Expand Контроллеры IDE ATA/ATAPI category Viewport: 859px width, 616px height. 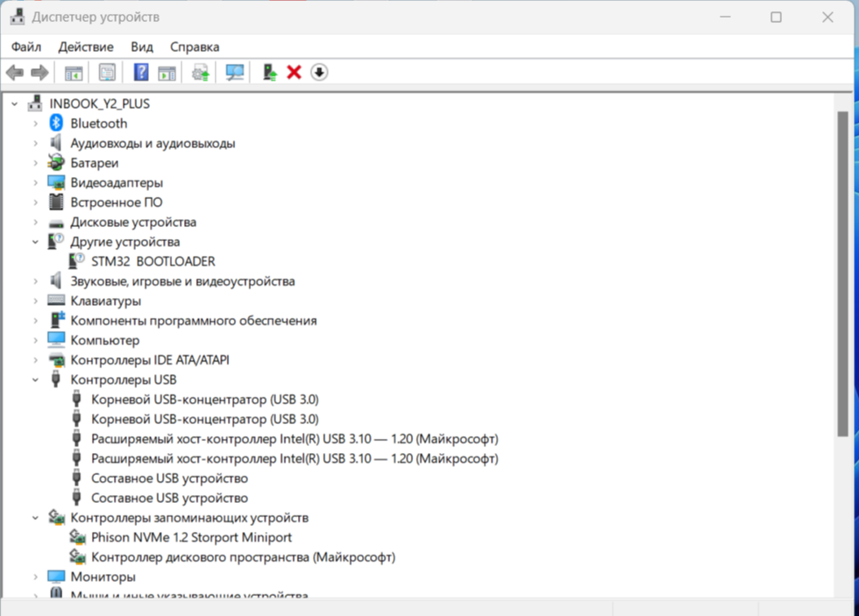pyautogui.click(x=35, y=360)
